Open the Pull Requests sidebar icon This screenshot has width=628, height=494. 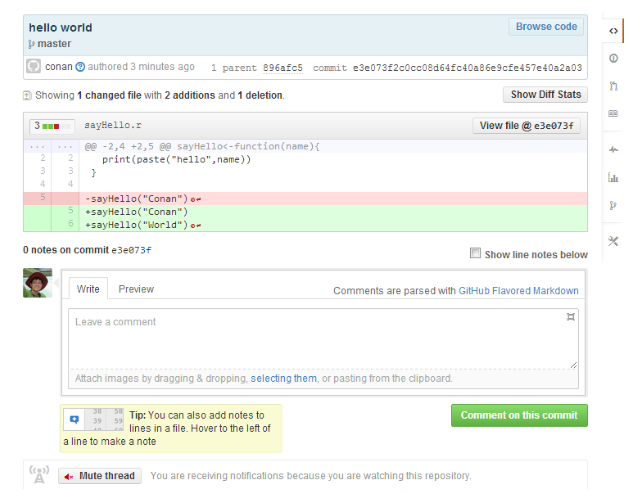pyautogui.click(x=613, y=87)
